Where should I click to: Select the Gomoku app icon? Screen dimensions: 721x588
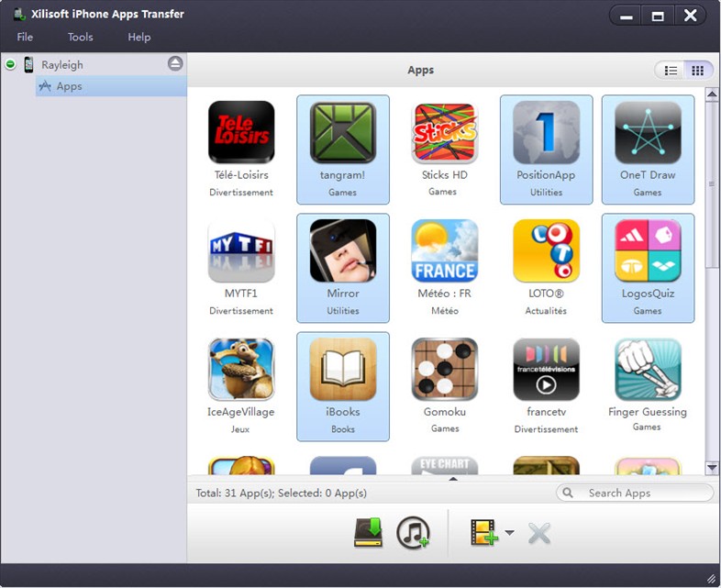[444, 371]
